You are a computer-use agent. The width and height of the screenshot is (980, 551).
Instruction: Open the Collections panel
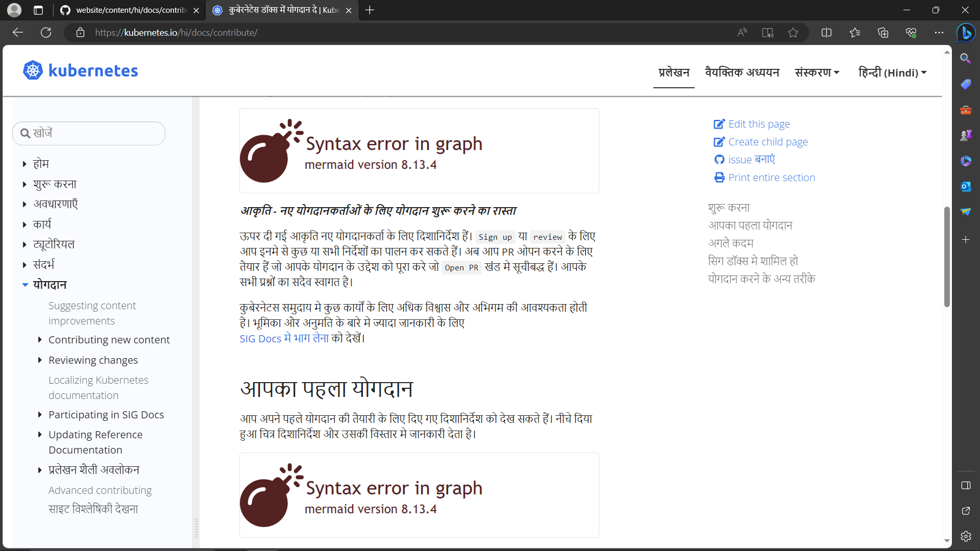(883, 32)
